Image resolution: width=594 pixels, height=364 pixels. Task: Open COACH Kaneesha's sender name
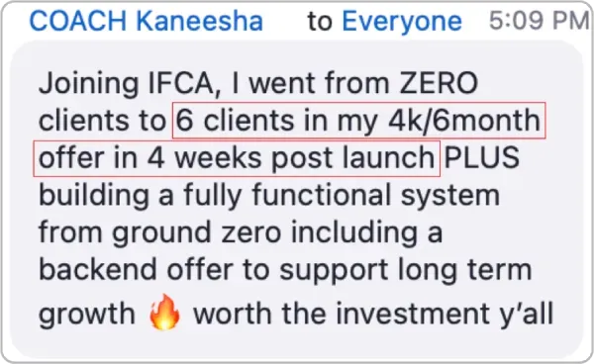(147, 21)
